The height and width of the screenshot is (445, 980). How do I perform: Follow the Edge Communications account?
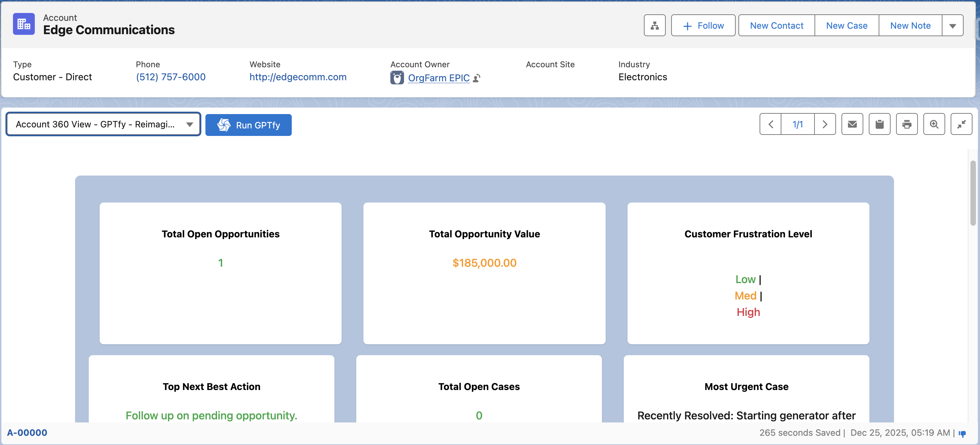pos(703,26)
